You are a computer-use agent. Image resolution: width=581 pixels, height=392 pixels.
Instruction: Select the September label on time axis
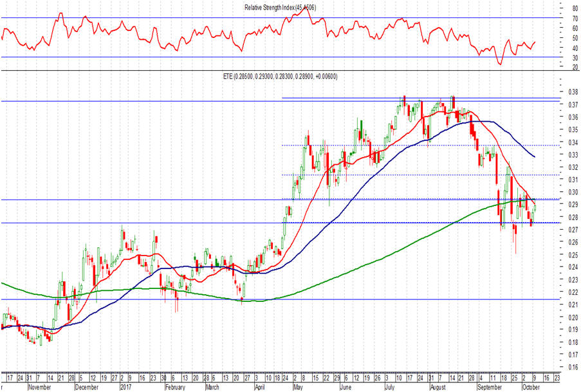coord(490,387)
